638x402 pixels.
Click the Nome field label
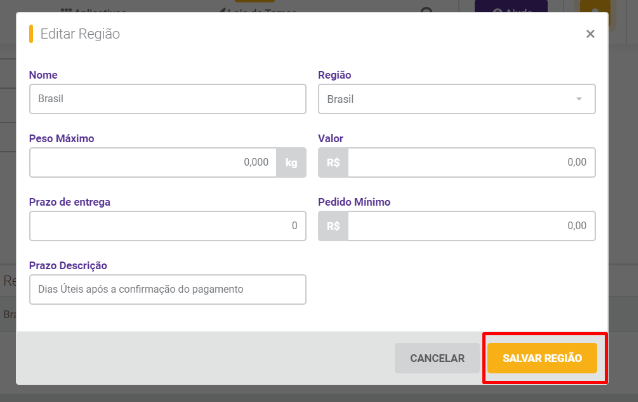click(x=43, y=75)
